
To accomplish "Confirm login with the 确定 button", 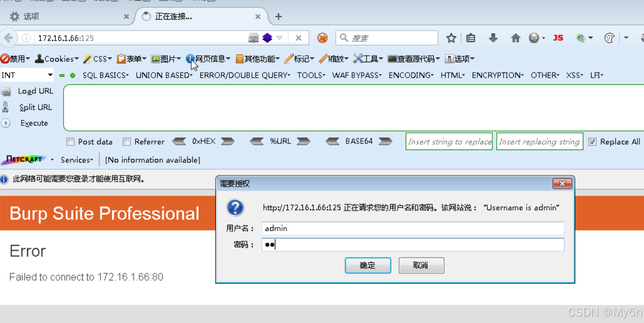I will point(368,266).
